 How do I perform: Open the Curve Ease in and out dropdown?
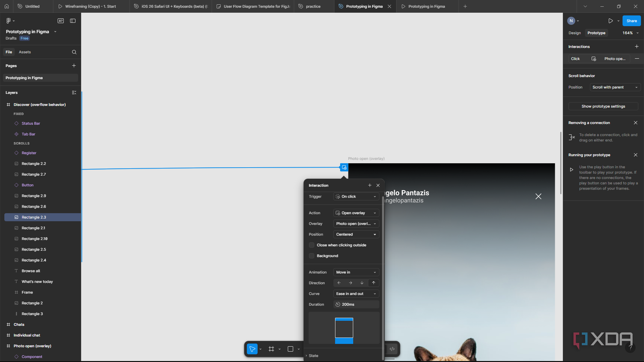point(356,294)
